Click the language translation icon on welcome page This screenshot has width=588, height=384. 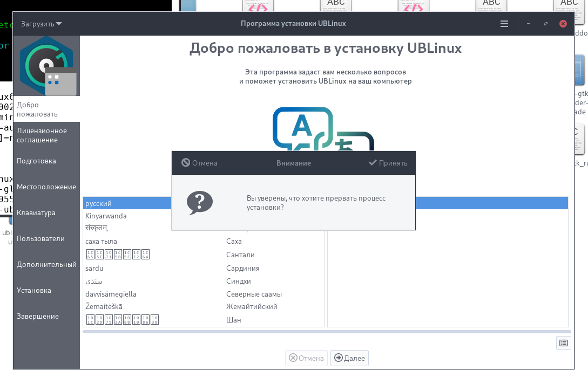pyautogui.click(x=323, y=129)
